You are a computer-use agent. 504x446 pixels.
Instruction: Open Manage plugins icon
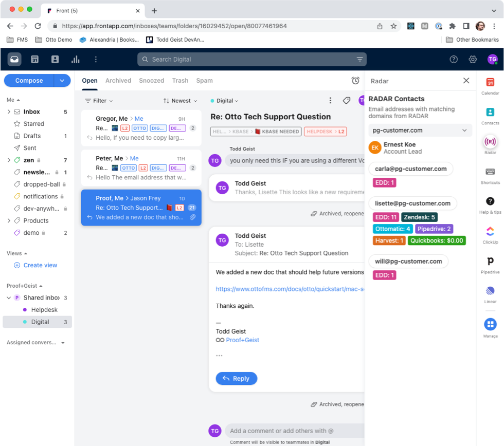tap(490, 324)
